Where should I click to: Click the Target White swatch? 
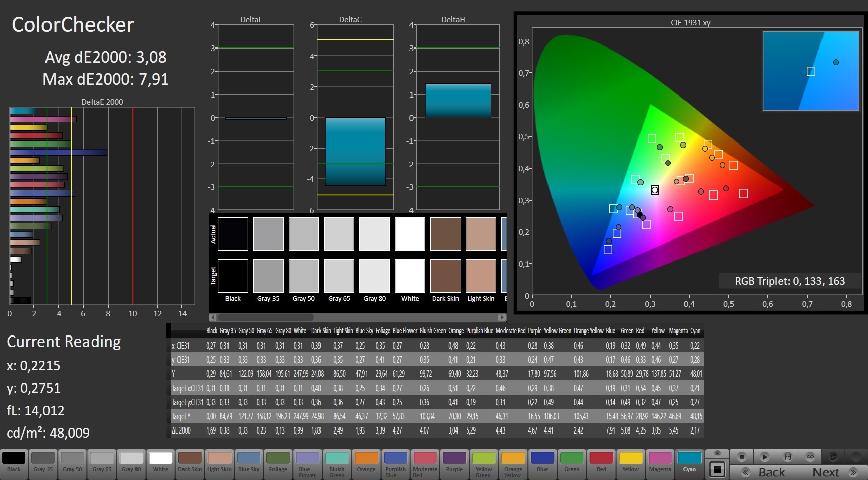pos(410,276)
